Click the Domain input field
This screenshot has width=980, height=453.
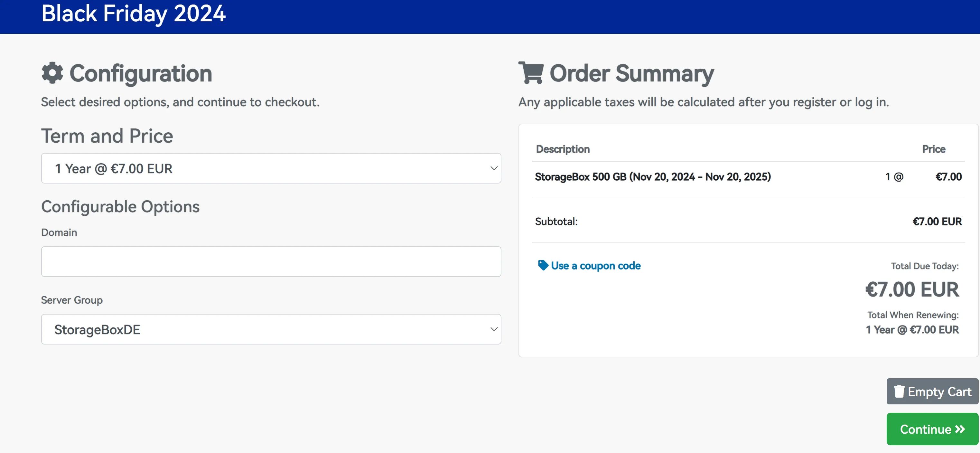tap(271, 261)
